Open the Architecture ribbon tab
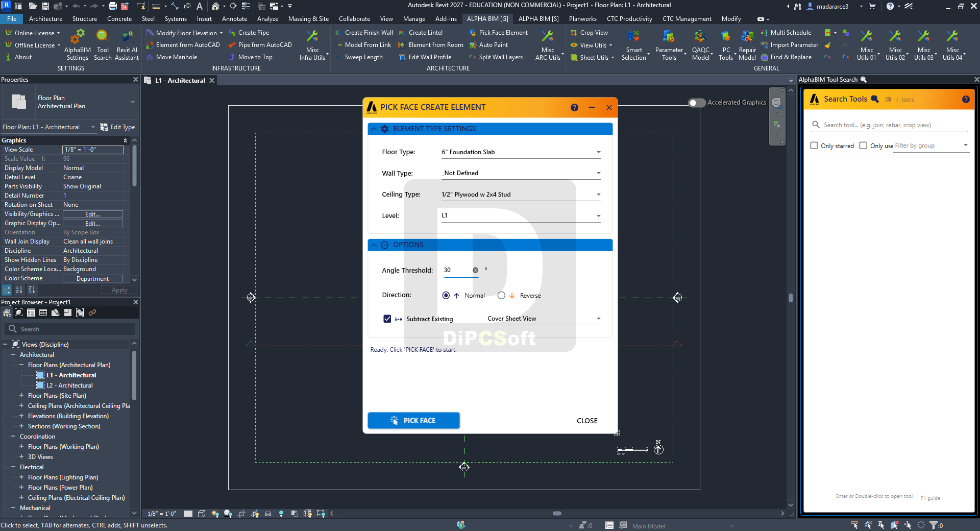980x531 pixels. [x=45, y=19]
